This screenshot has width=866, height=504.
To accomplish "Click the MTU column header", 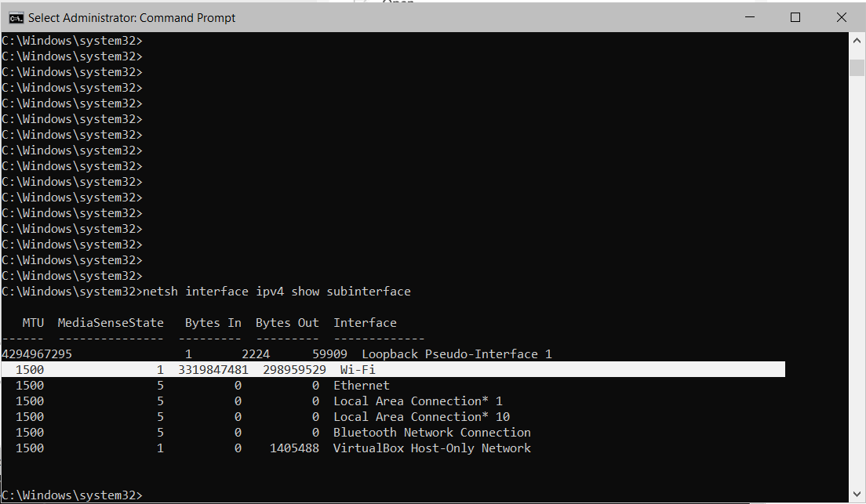I will [x=33, y=323].
